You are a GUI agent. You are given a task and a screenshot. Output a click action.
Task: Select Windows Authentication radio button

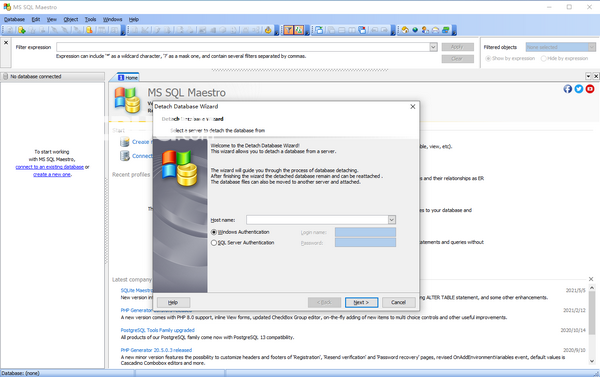[x=214, y=232]
